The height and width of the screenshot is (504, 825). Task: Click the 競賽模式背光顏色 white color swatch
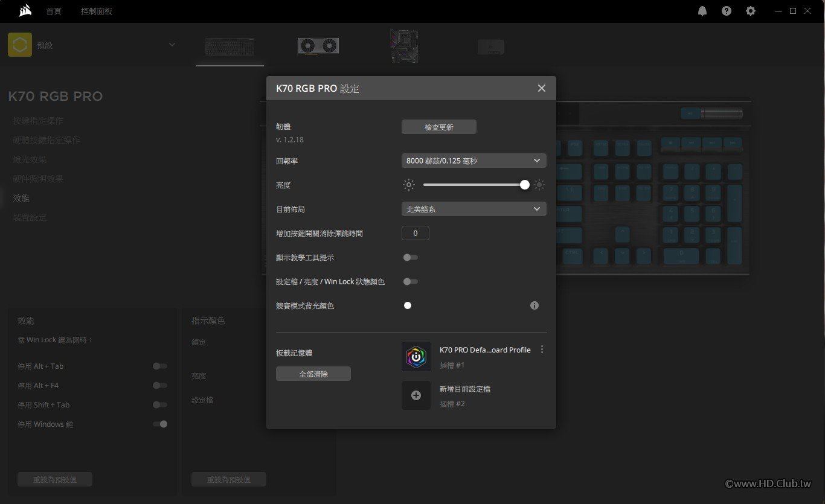coord(408,305)
